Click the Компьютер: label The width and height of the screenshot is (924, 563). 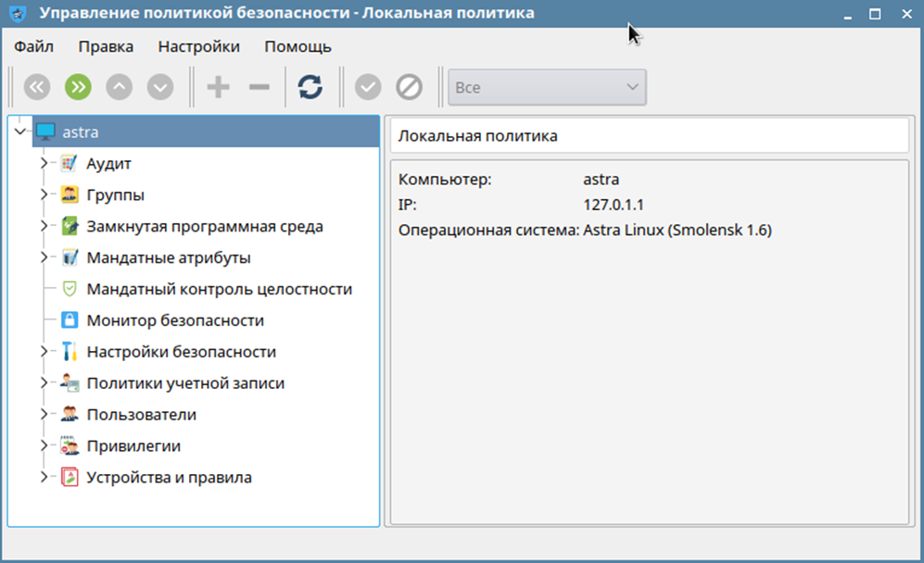point(445,180)
